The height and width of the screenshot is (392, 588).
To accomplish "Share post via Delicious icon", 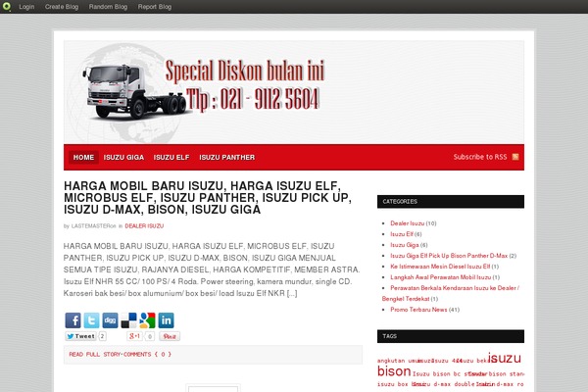I will [128, 320].
